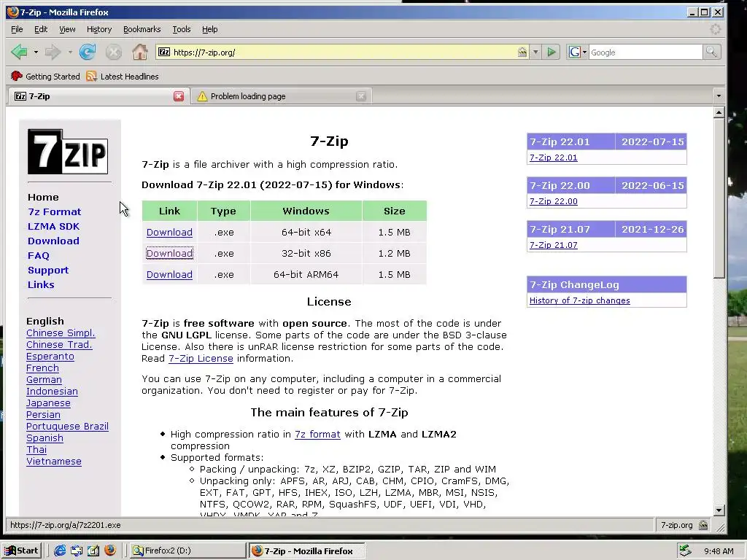Screen dimensions: 747x560
Task: Open the FAQ sidebar link
Action: point(39,256)
